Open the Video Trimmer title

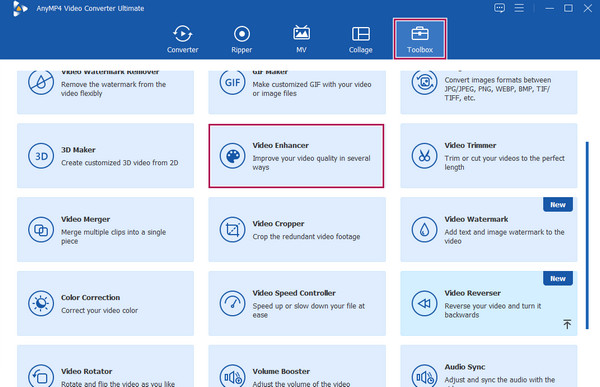pos(470,145)
